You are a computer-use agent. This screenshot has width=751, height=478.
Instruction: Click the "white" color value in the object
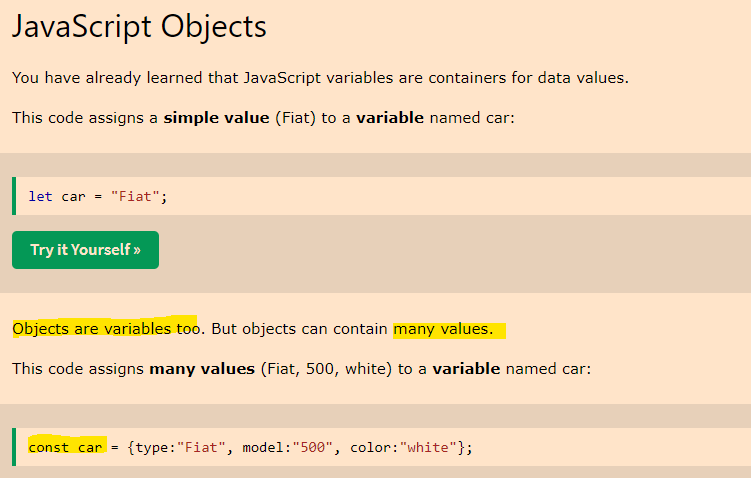pos(428,447)
